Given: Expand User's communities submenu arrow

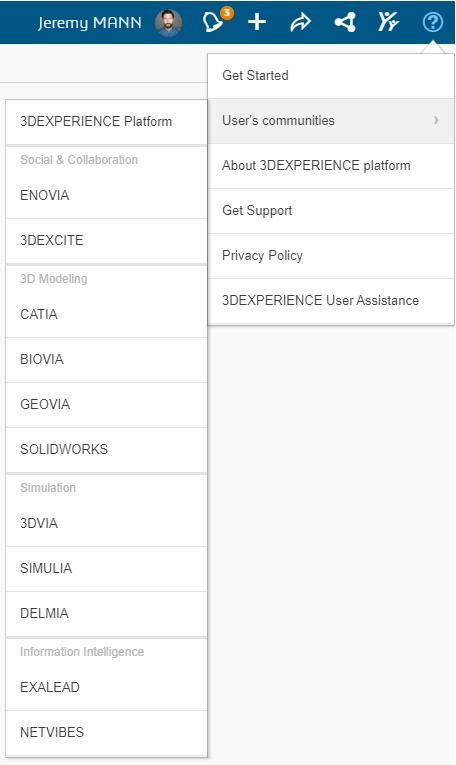Looking at the screenshot, I should (436, 120).
